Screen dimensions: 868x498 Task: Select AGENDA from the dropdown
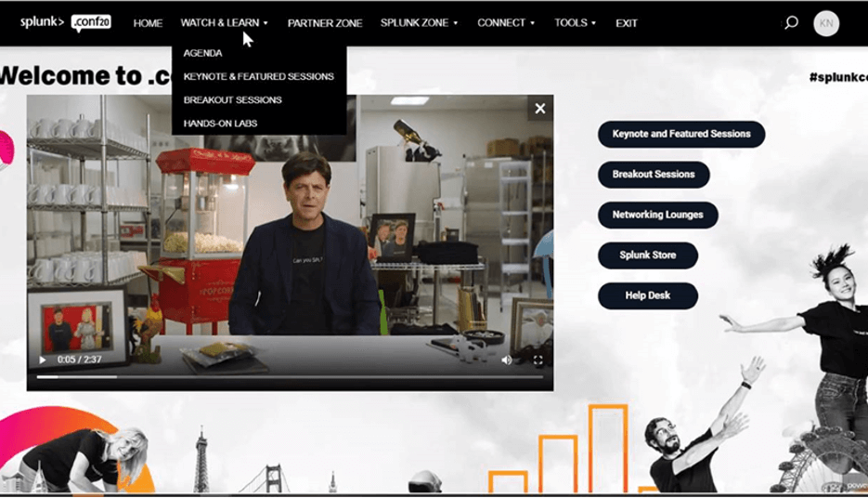202,53
